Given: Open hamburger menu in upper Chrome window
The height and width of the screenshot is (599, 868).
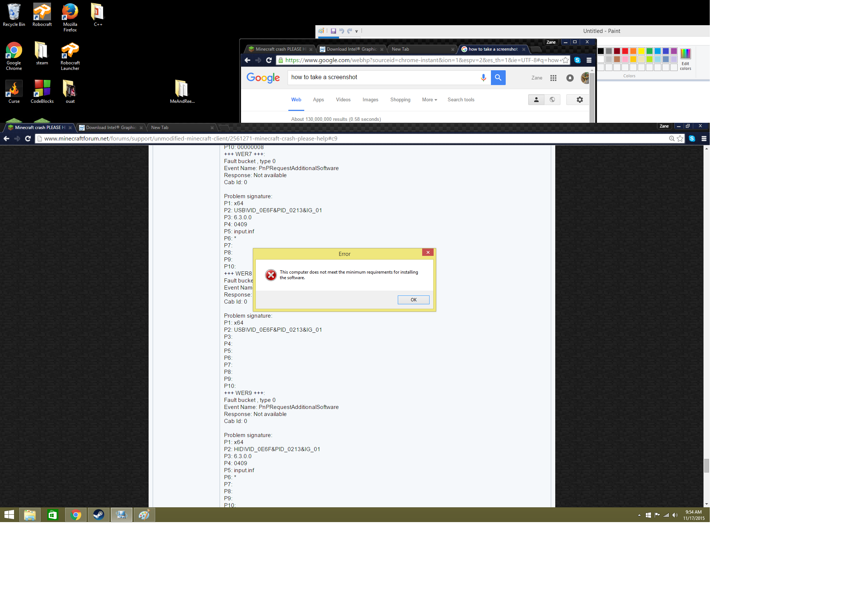Looking at the screenshot, I should click(x=589, y=60).
